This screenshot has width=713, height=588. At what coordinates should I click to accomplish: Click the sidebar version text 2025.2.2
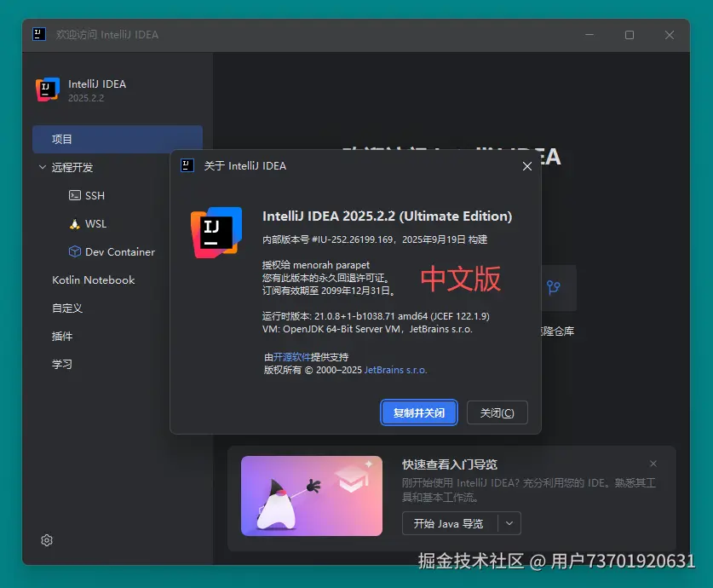[x=86, y=98]
